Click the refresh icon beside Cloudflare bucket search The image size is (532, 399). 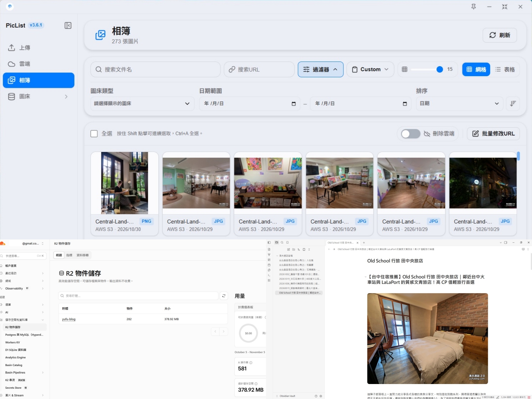(224, 296)
